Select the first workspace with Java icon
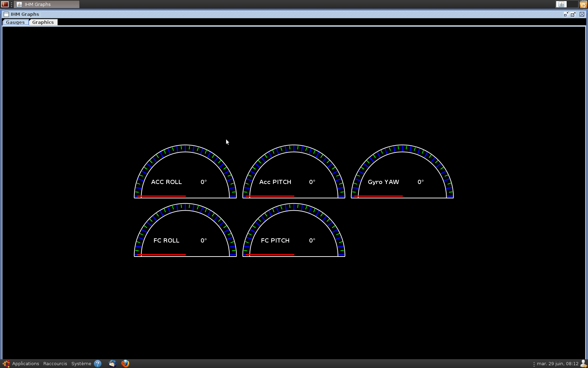The image size is (588, 368). pos(561,4)
